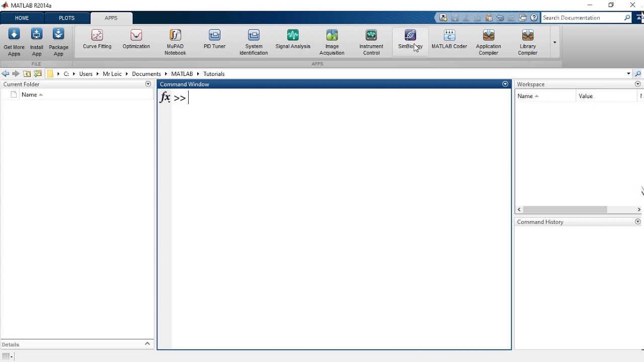Click the copy icon in quick access toolbar

[477, 18]
